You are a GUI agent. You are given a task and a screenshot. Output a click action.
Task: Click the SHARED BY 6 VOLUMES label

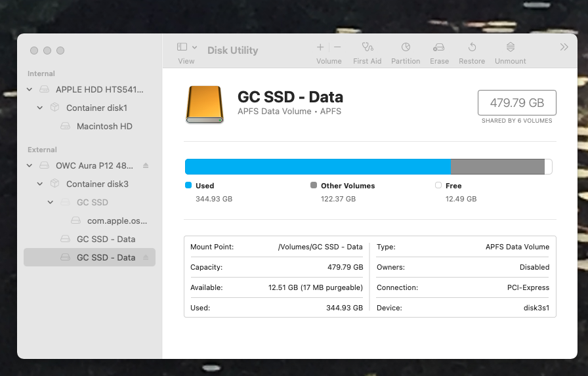click(x=516, y=121)
